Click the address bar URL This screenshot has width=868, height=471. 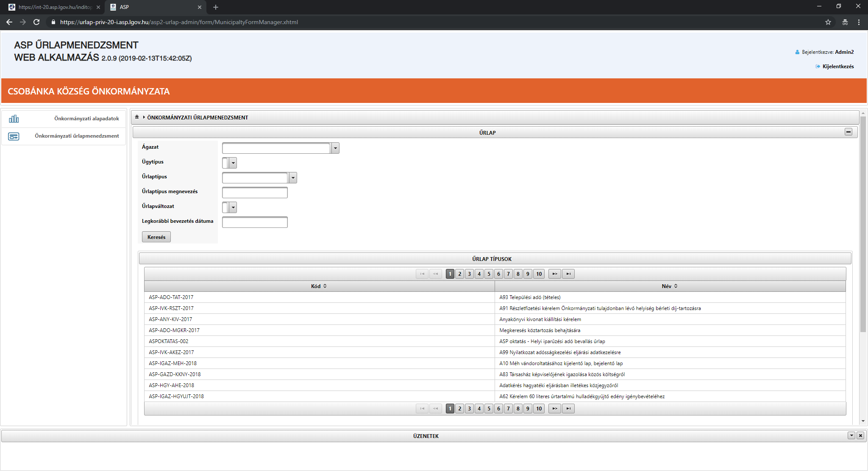179,22
